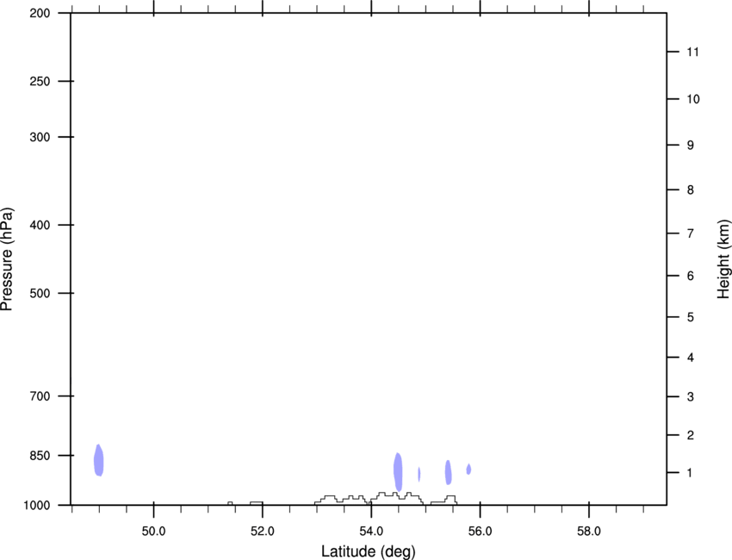This screenshot has height=560, width=732.
Task: Select the 400 pressure tick label
Action: [x=40, y=225]
